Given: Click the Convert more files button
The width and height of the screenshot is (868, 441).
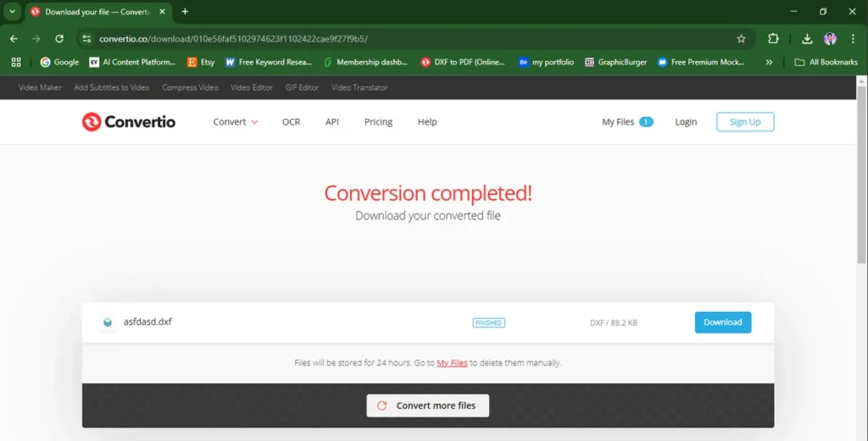Looking at the screenshot, I should [x=427, y=405].
